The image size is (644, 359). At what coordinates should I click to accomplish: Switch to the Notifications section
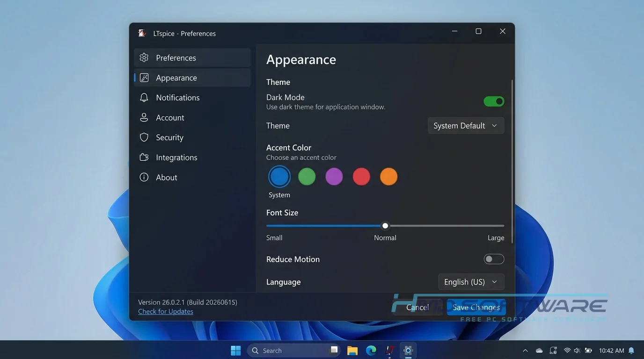192,97
